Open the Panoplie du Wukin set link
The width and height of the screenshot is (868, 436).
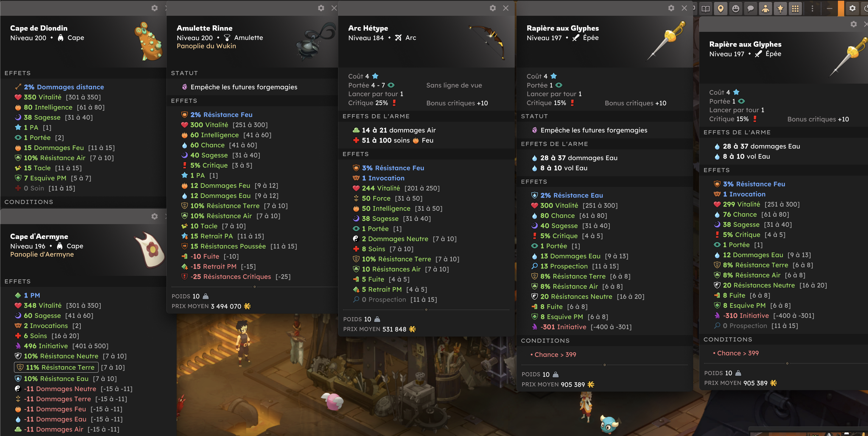206,46
